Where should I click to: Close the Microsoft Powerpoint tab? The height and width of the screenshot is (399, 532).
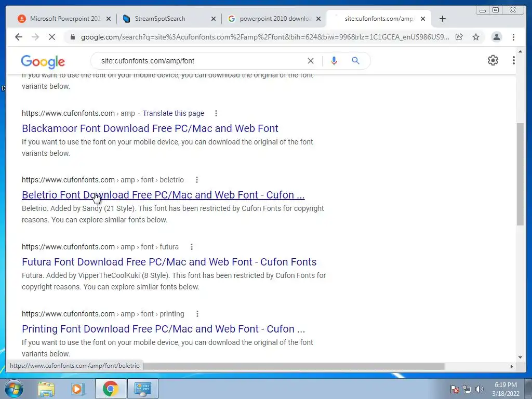109,19
